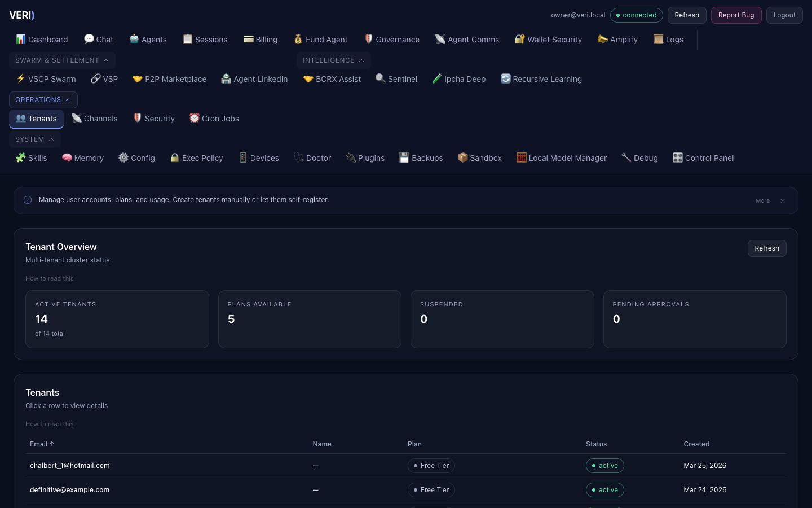Switch to the Channels tab
Viewport: 812px width, 508px height.
tap(94, 119)
